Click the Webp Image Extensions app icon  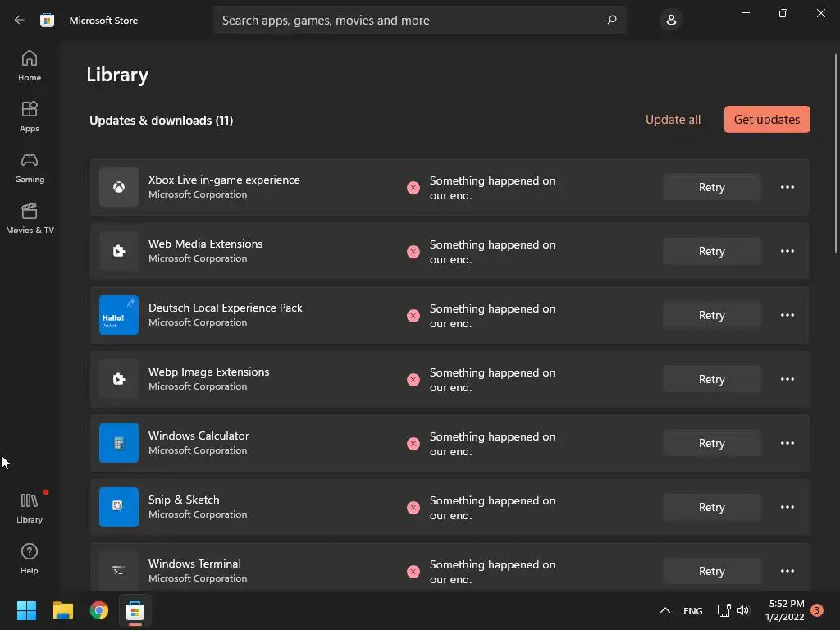point(119,379)
